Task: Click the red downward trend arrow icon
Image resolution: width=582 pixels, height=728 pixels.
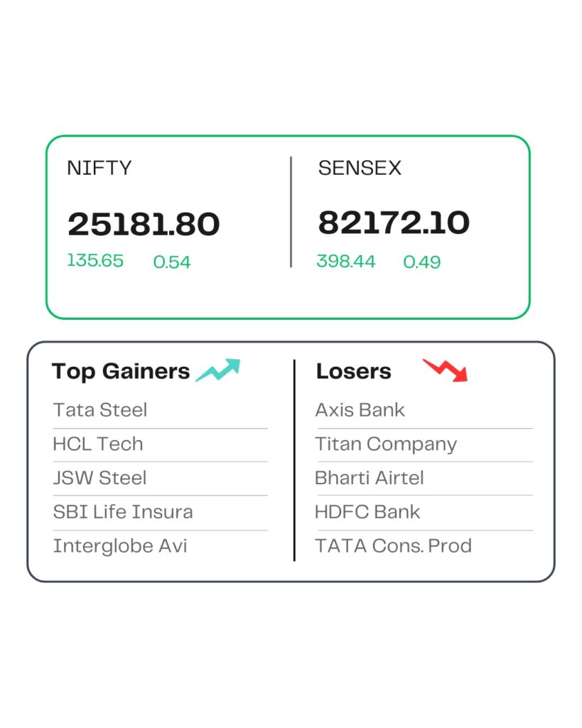Action: point(446,370)
